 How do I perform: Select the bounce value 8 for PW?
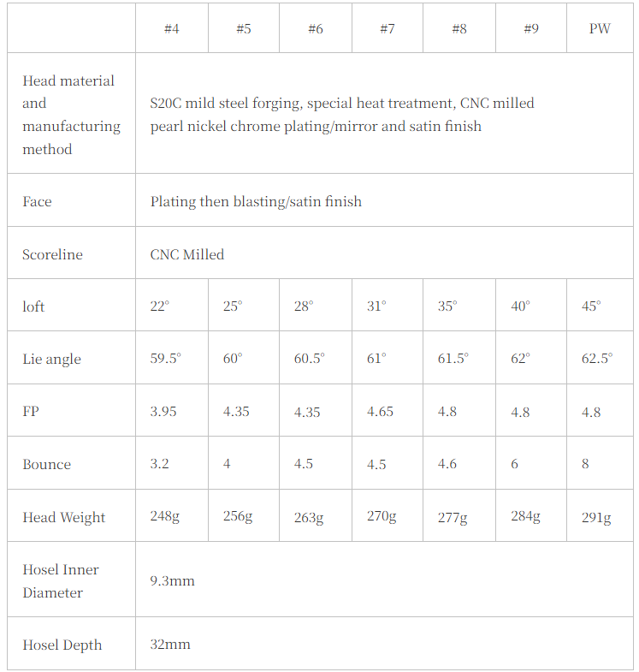click(585, 464)
